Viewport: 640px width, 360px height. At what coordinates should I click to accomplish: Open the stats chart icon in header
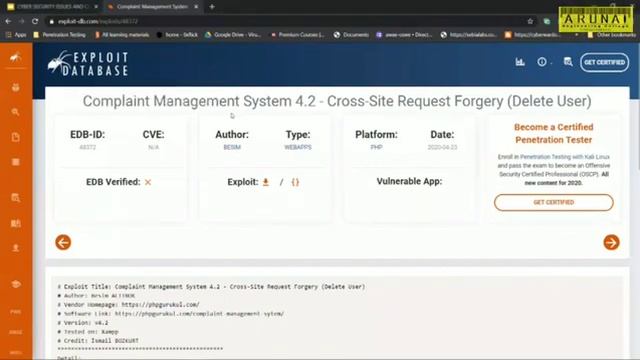click(x=520, y=62)
